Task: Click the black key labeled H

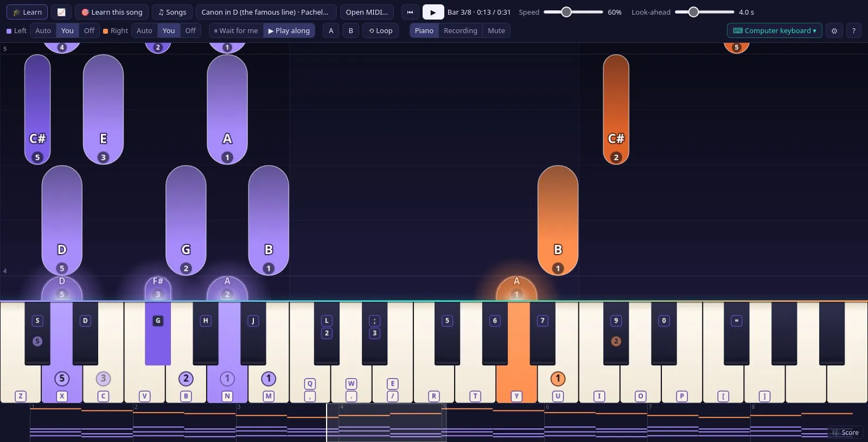Action: coord(206,333)
